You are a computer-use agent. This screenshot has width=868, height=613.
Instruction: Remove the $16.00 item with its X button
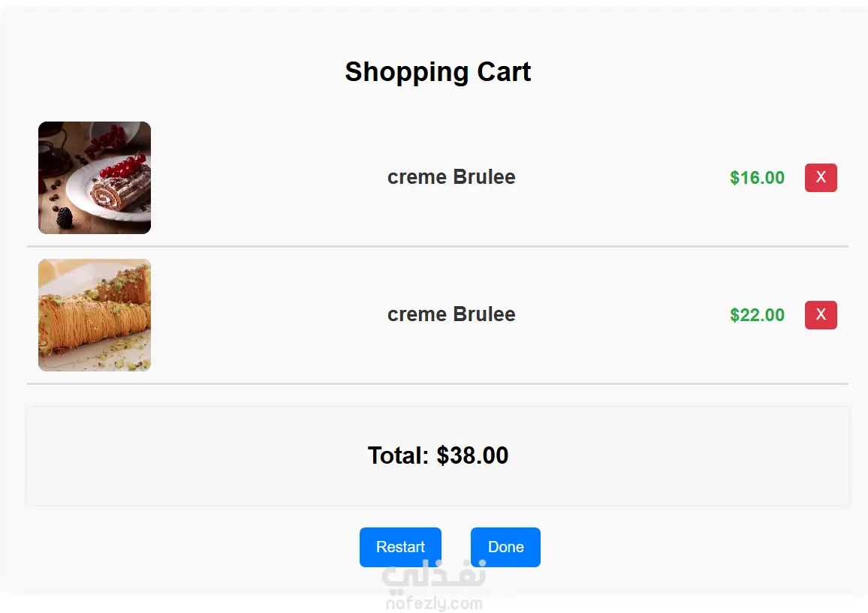pos(821,178)
